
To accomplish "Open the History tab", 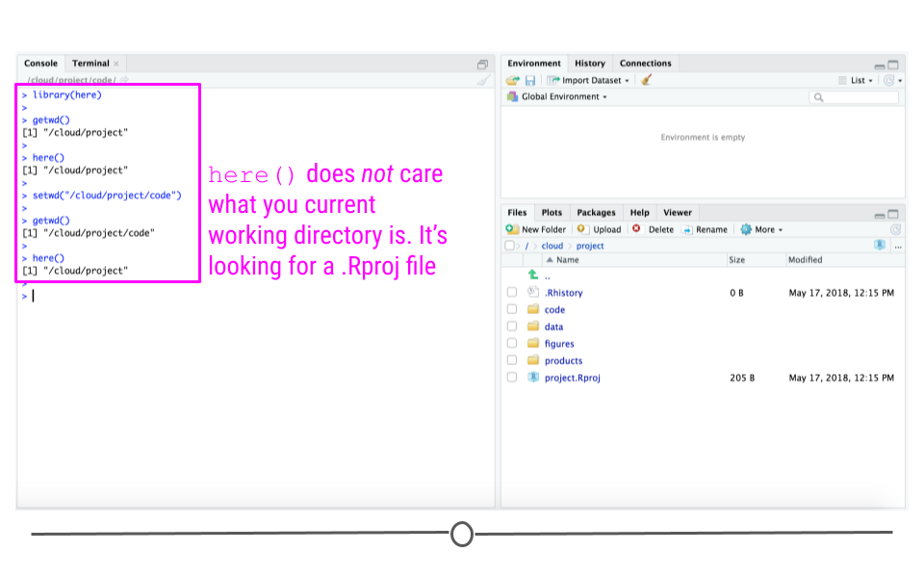I will tap(590, 64).
